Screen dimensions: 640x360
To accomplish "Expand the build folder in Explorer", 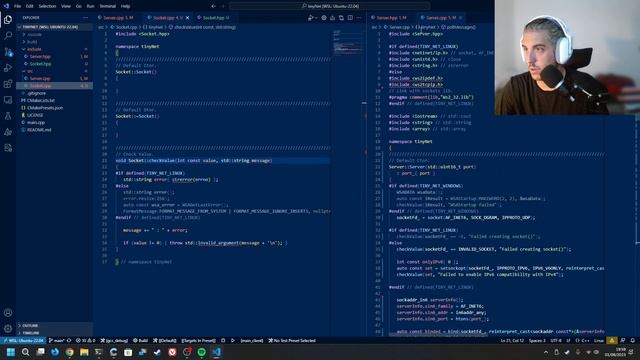I will point(54,42).
